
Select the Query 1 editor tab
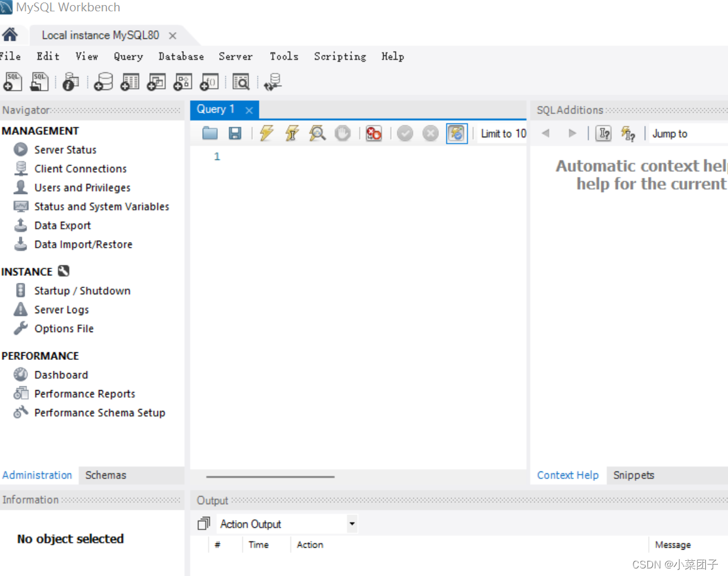215,109
